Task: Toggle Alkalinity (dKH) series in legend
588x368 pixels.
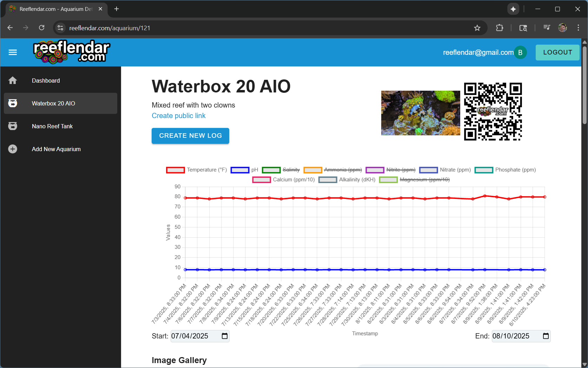Action: tap(347, 180)
